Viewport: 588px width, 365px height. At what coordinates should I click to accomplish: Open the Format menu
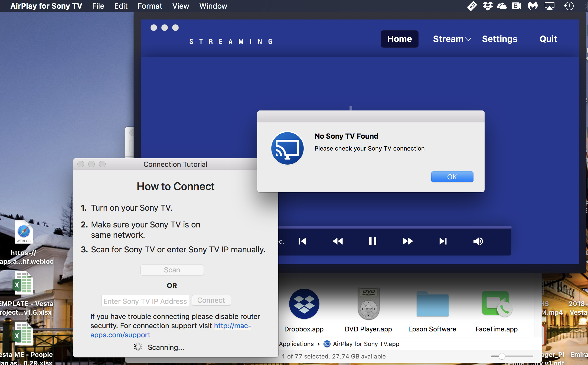click(x=150, y=6)
